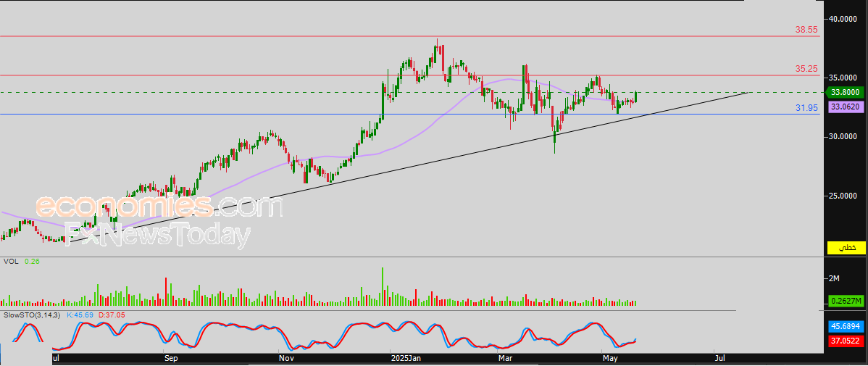Select the purple 33.0620 moving average tag
Viewport: 868px width, 366px height.
click(x=846, y=107)
